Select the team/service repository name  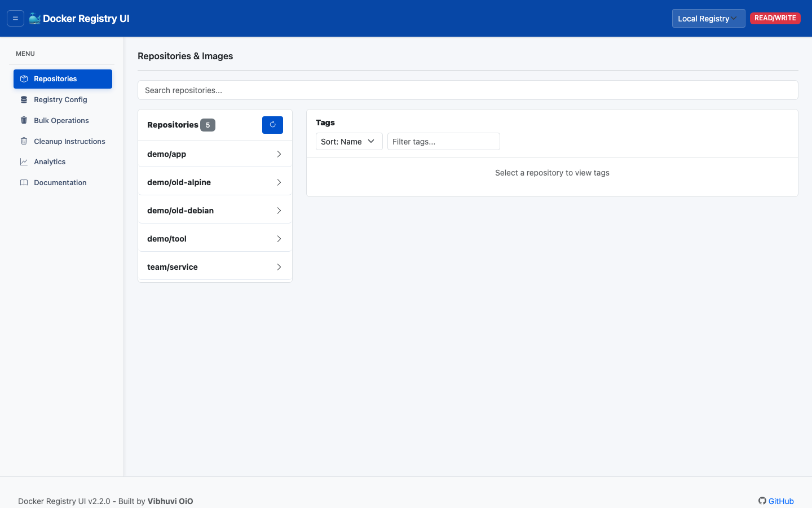173,267
